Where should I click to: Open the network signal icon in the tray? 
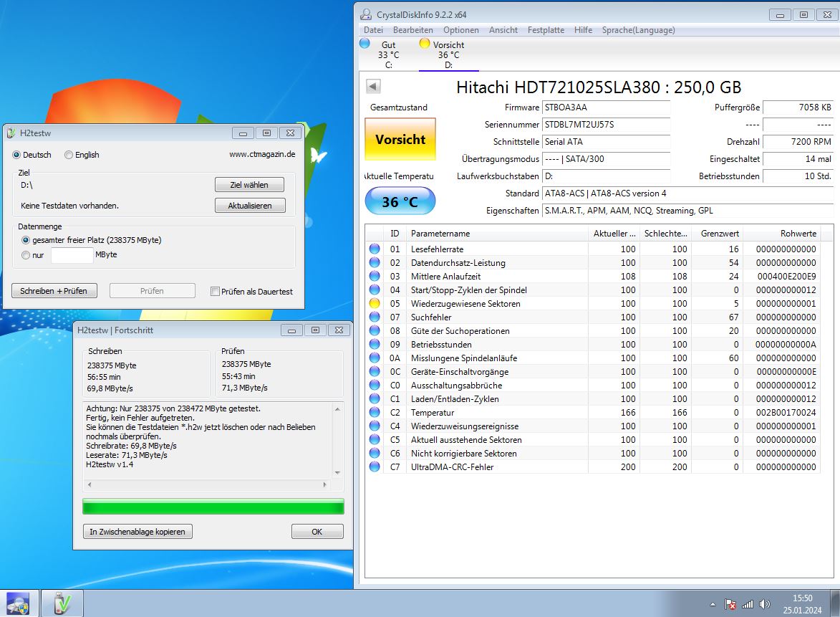coord(748,604)
